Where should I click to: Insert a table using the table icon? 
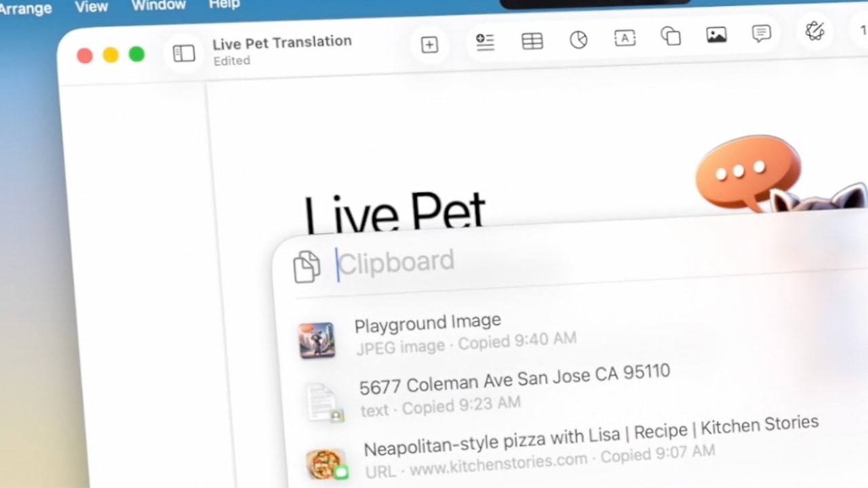532,41
